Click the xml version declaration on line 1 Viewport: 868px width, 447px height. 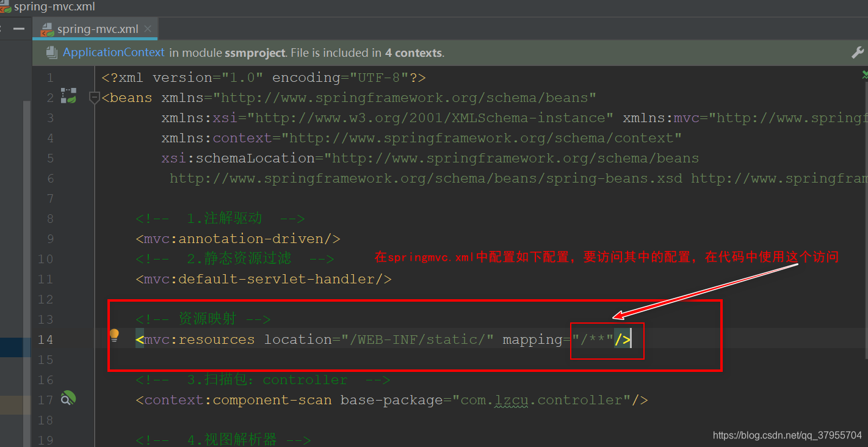click(x=264, y=78)
